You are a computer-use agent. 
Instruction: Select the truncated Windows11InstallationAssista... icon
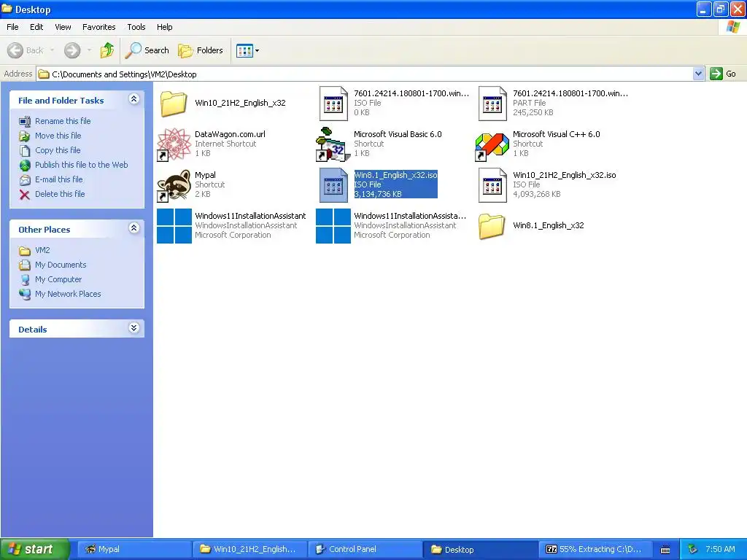333,226
